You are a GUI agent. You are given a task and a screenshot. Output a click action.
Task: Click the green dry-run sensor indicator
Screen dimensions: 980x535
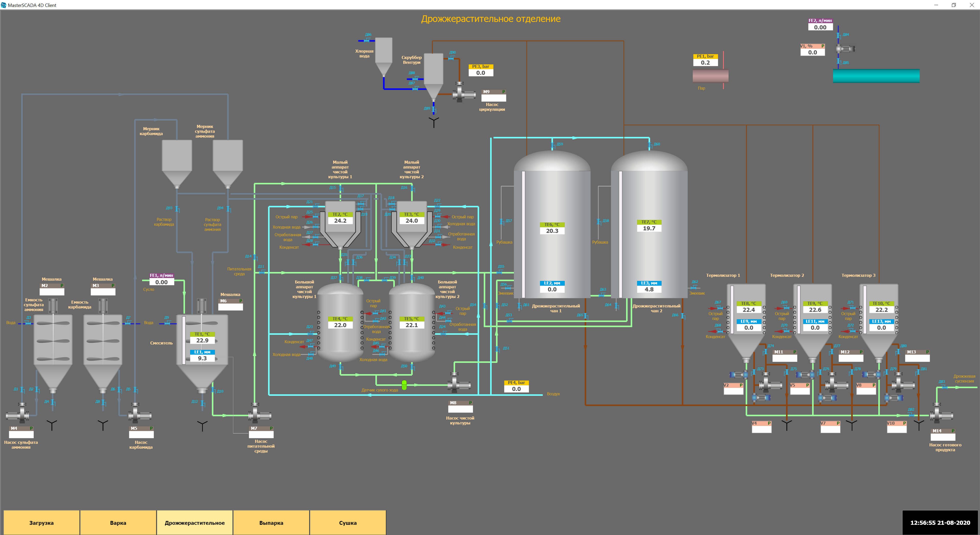[404, 385]
